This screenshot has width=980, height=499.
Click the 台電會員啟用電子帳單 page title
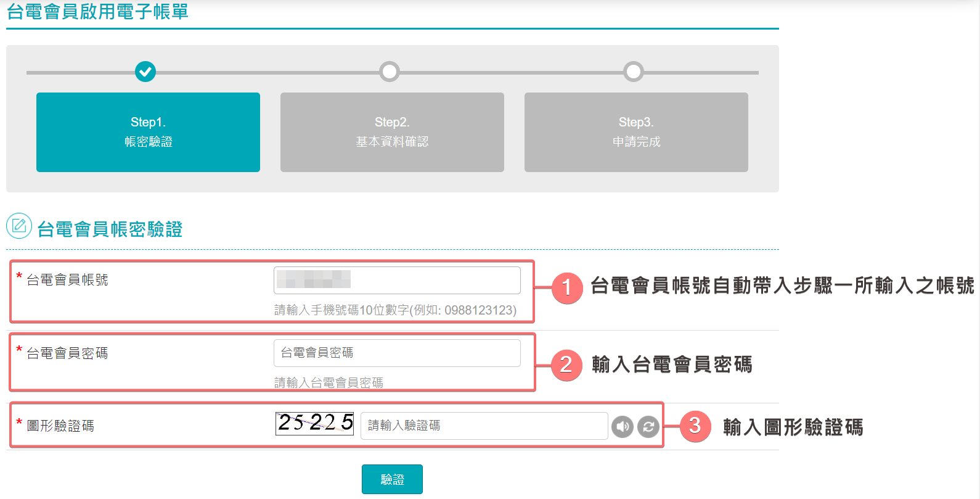click(97, 12)
